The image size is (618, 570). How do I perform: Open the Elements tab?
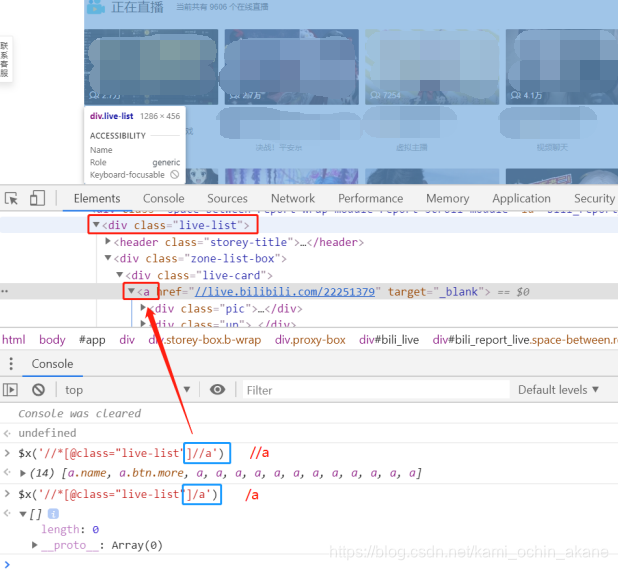click(97, 198)
